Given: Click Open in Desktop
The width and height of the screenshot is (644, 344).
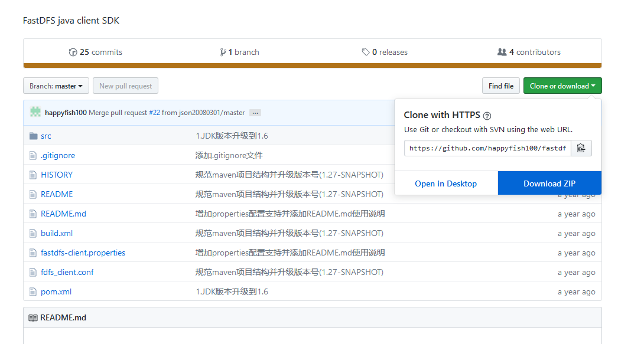Looking at the screenshot, I should point(445,184).
